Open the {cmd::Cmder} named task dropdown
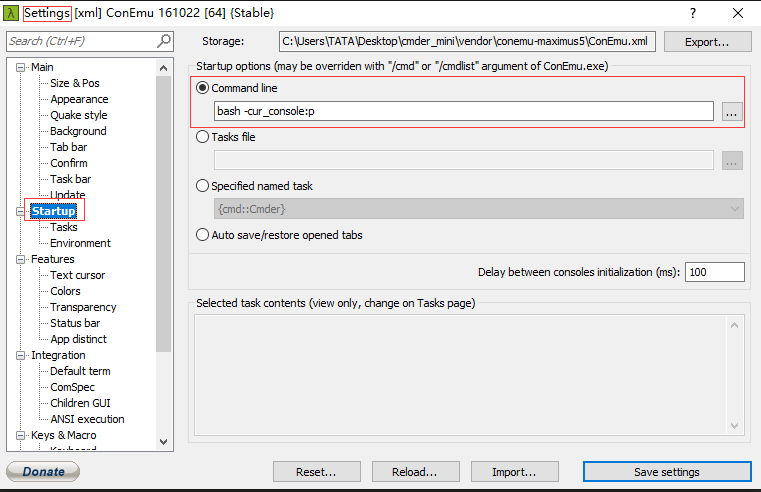The image size is (761, 492). [x=479, y=209]
